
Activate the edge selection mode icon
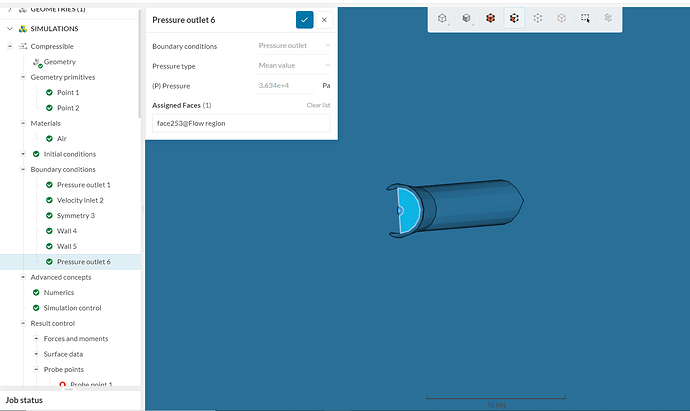pos(538,18)
